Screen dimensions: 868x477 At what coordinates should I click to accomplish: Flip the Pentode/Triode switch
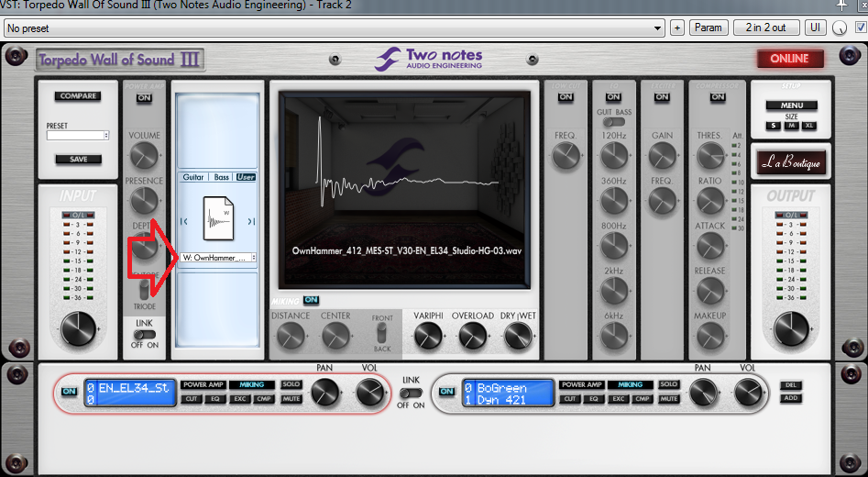click(x=145, y=290)
